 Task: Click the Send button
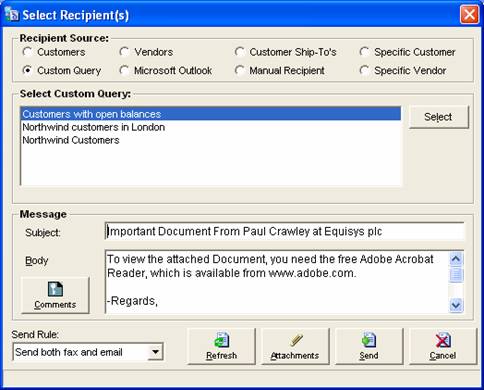pyautogui.click(x=369, y=346)
